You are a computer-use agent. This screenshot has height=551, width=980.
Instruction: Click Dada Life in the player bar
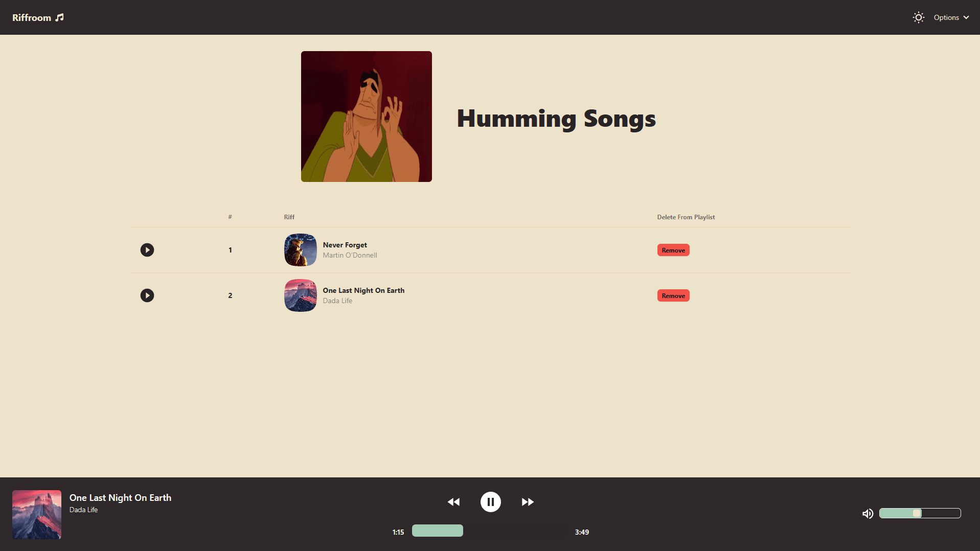[83, 510]
